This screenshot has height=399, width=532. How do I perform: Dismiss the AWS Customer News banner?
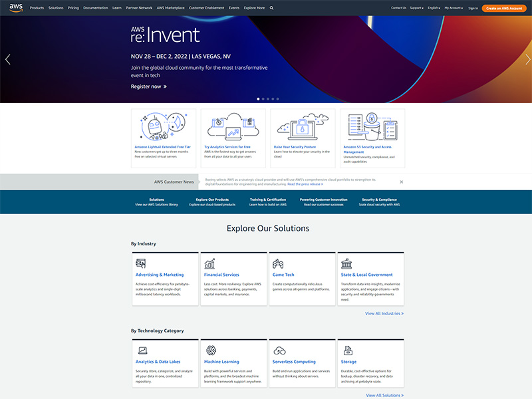coord(402,182)
